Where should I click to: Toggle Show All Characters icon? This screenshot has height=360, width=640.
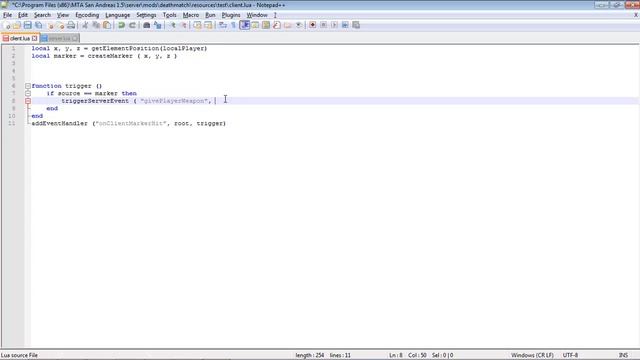pos(233,25)
